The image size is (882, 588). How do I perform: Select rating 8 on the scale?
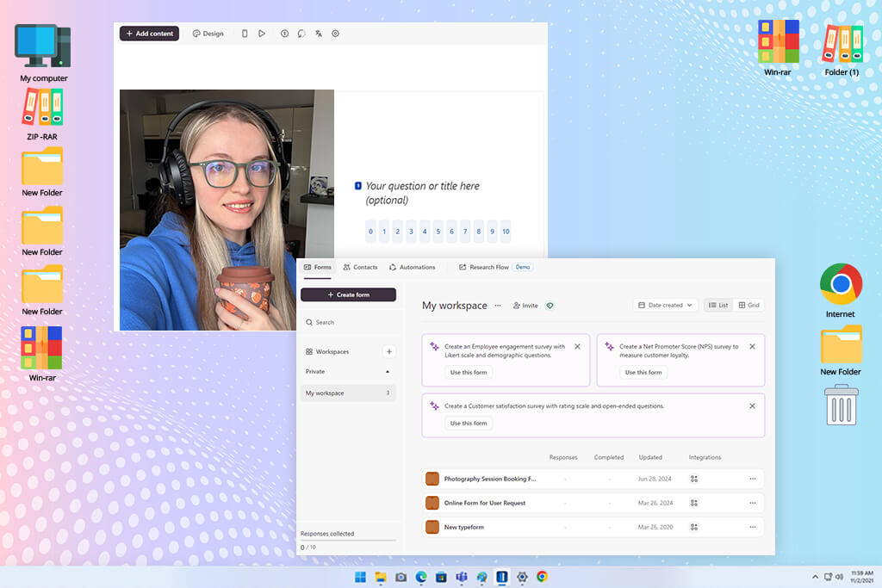click(x=479, y=232)
